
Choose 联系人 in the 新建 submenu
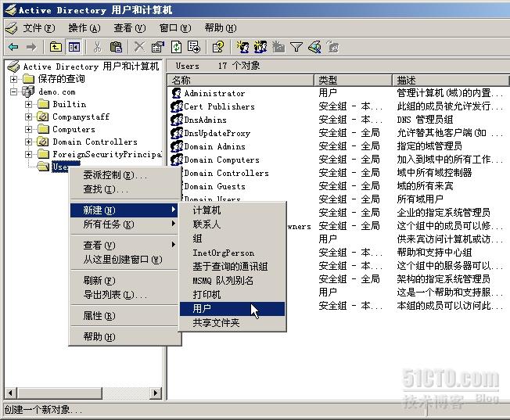[x=232, y=224]
